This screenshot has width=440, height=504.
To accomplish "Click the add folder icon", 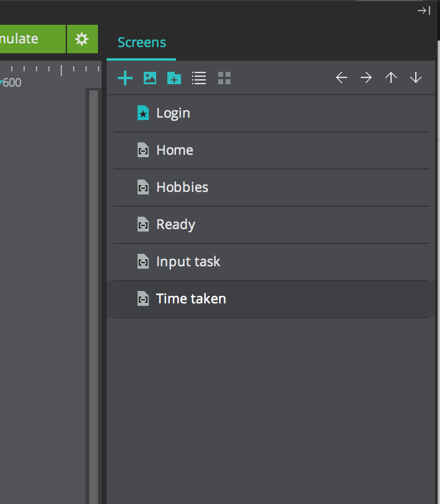I will click(174, 78).
